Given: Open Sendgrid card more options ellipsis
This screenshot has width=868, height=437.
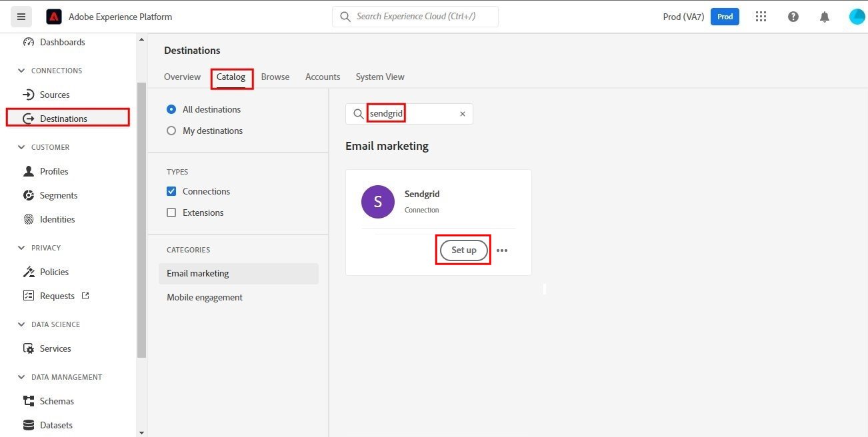Looking at the screenshot, I should tap(502, 250).
